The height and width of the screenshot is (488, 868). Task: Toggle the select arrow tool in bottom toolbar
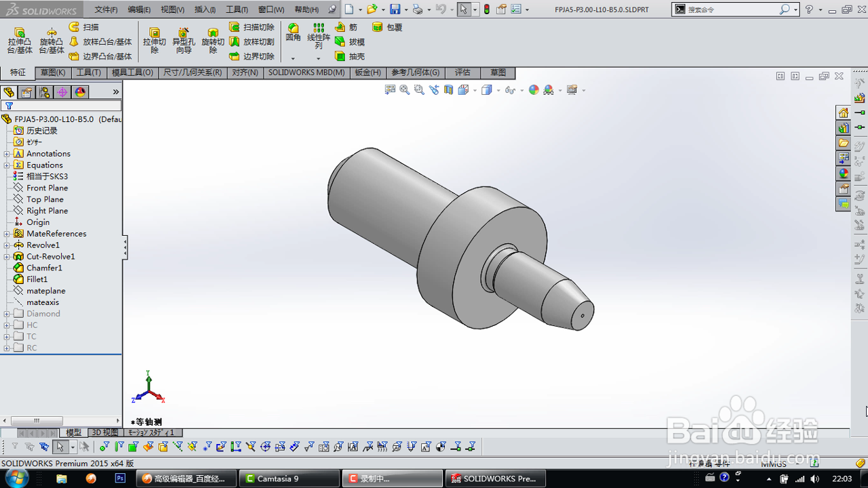point(60,447)
